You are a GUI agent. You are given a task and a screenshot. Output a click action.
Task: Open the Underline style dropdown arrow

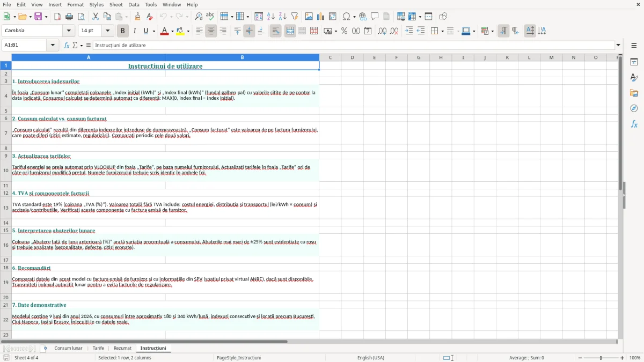tap(154, 31)
